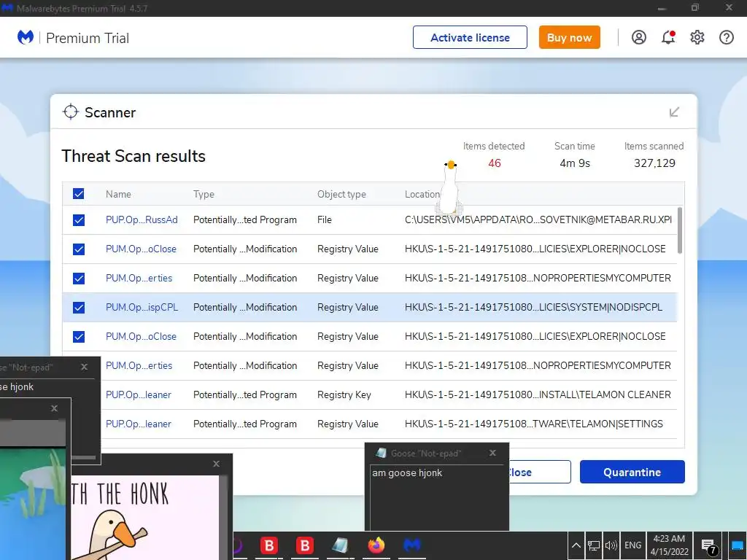Open Windows action center notifications
This screenshot has height=560, width=747.
point(709,546)
